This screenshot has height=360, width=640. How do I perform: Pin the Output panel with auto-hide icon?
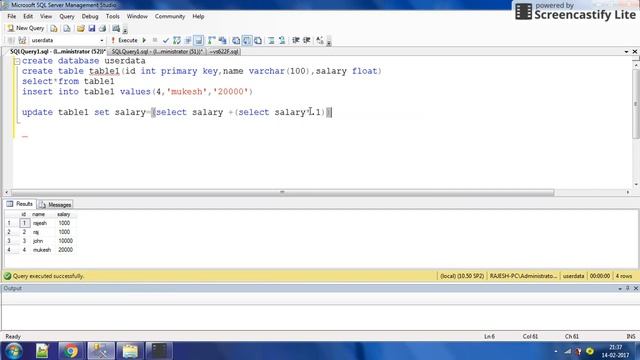[628, 289]
